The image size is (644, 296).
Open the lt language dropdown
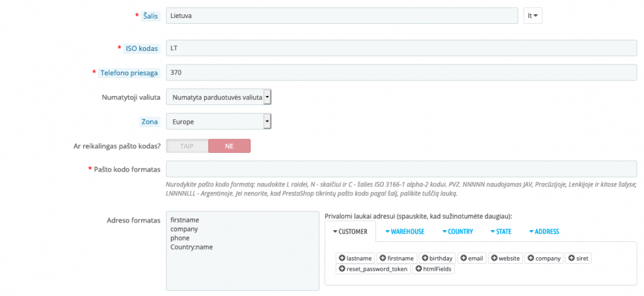(533, 16)
